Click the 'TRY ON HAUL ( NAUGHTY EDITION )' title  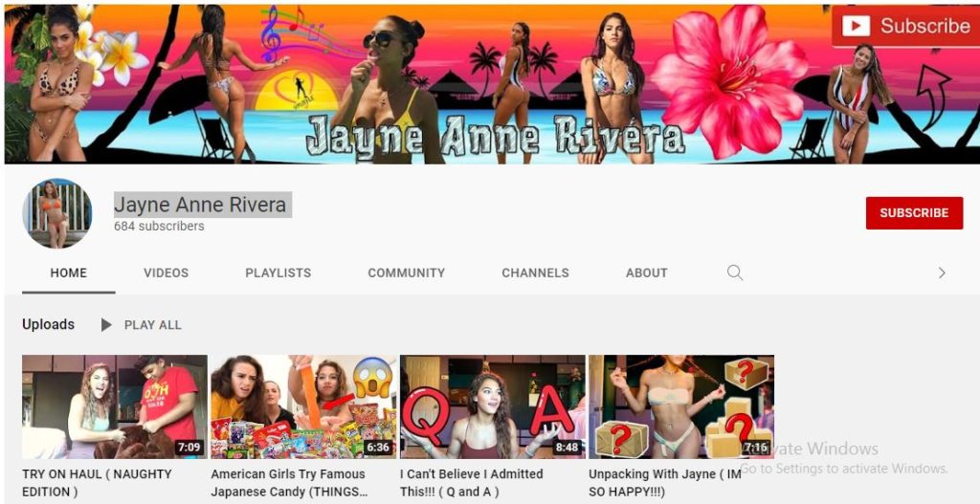tap(97, 483)
